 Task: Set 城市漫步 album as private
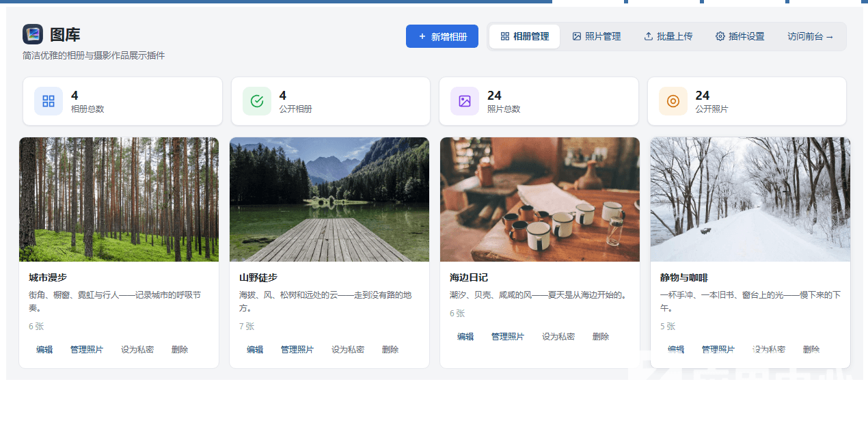pos(137,349)
